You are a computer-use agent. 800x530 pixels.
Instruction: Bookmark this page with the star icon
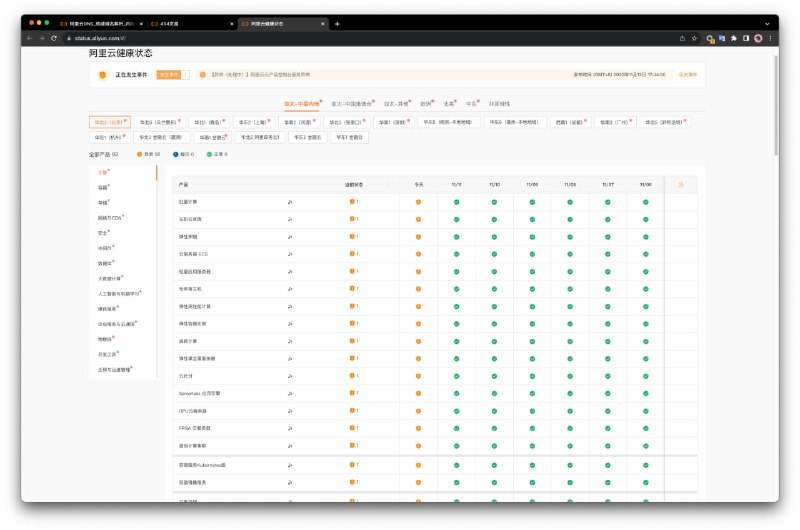pyautogui.click(x=694, y=38)
